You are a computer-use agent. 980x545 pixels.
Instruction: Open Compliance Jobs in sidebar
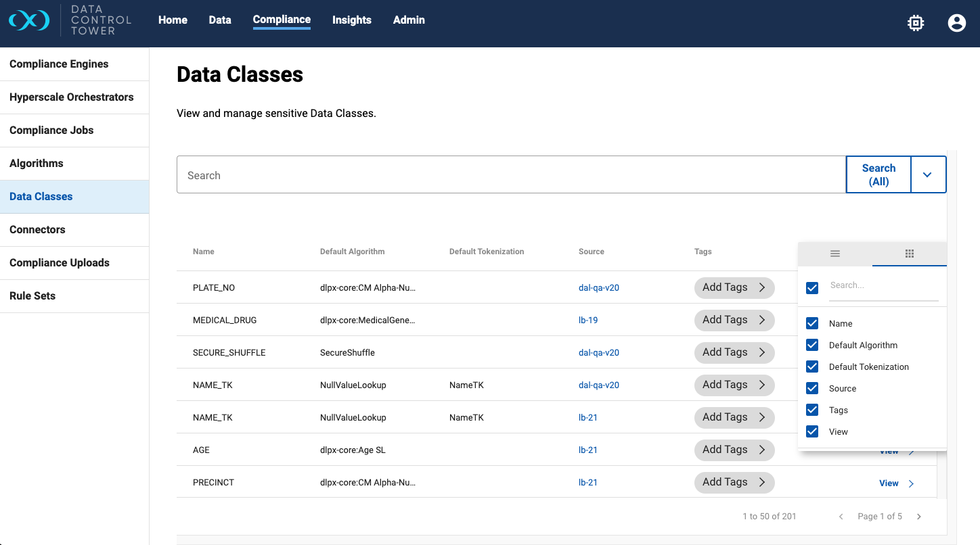tap(51, 131)
